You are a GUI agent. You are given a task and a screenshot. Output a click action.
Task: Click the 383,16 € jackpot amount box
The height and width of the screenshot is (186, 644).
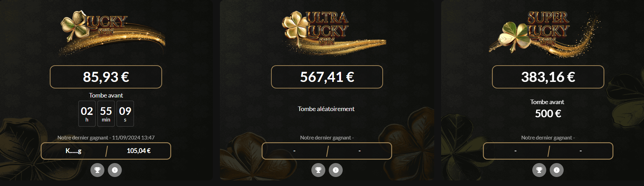point(548,77)
